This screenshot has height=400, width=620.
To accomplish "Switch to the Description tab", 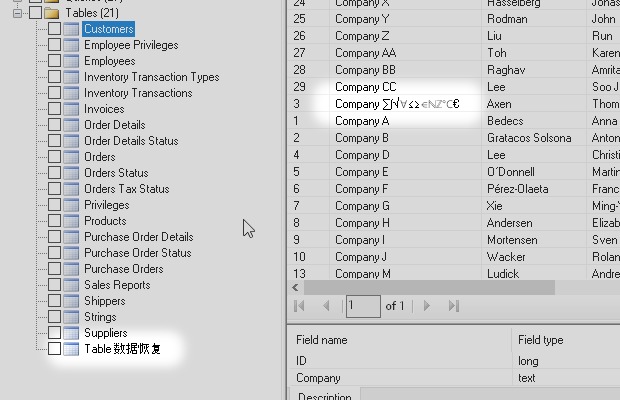I will point(325,396).
